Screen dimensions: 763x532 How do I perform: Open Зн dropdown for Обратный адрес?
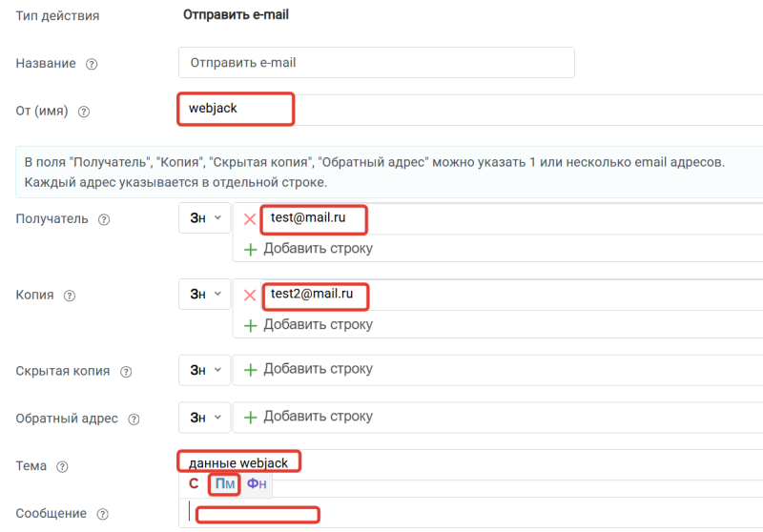point(204,418)
